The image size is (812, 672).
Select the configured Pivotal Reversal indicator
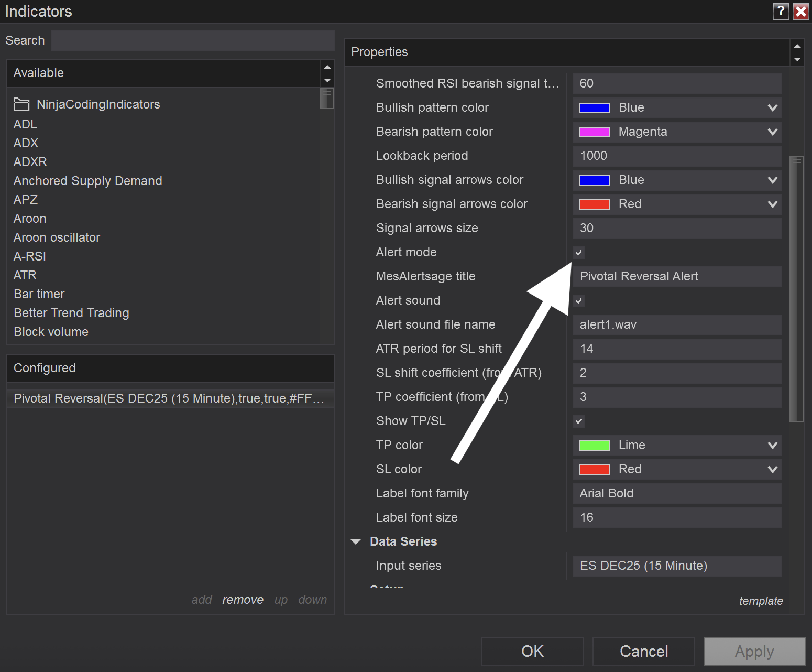(169, 398)
